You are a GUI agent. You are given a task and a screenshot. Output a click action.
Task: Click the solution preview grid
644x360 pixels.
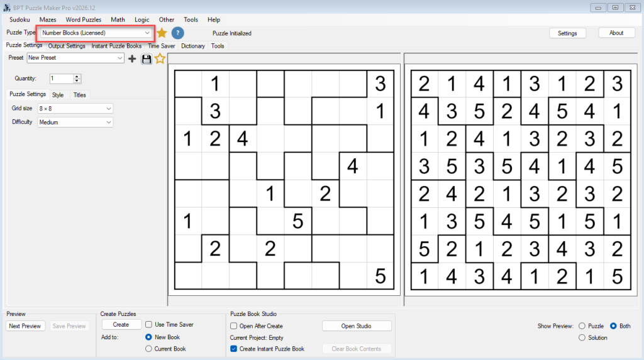pos(521,180)
